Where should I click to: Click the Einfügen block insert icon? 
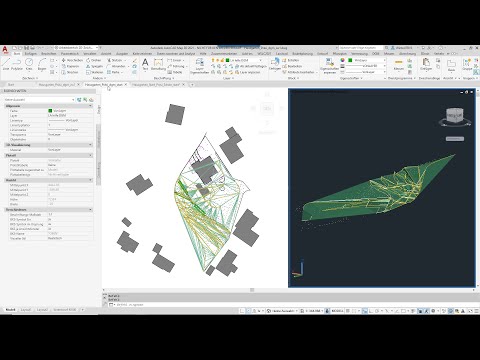pos(275,64)
